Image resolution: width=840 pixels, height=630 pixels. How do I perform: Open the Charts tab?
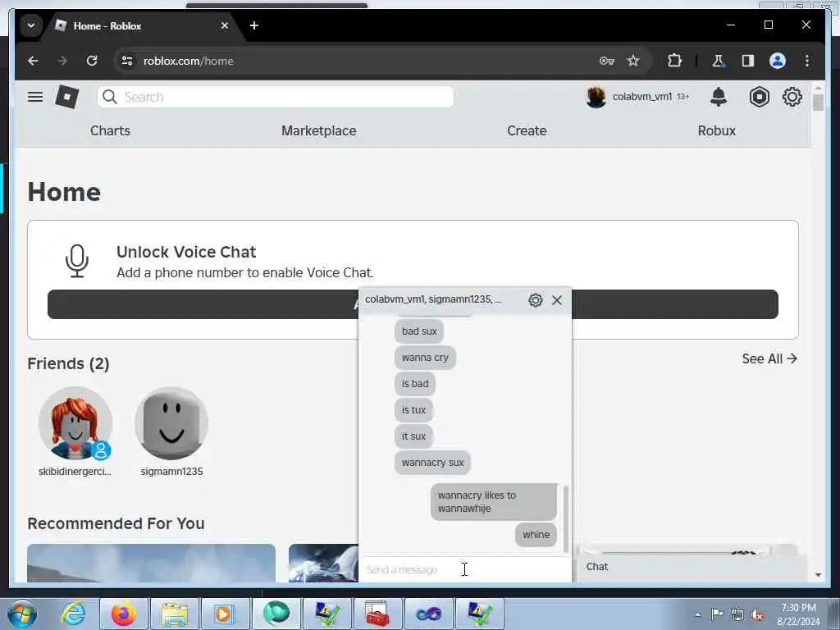click(x=110, y=130)
